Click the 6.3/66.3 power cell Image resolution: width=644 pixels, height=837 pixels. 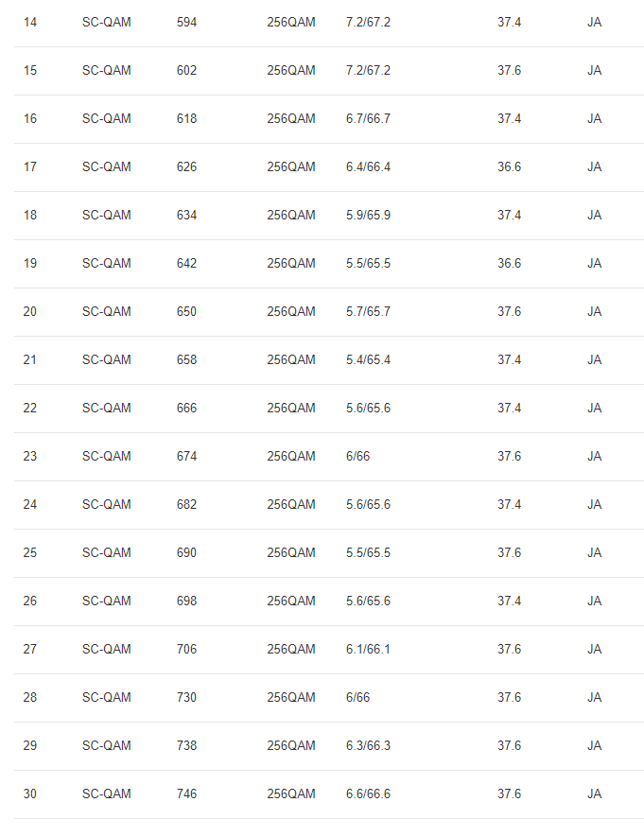[368, 745]
